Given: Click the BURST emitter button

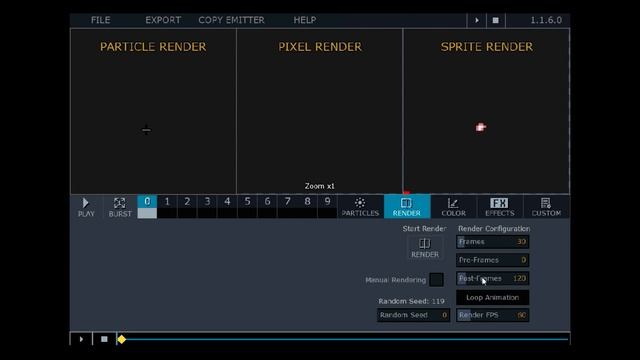Looking at the screenshot, I should [x=120, y=207].
